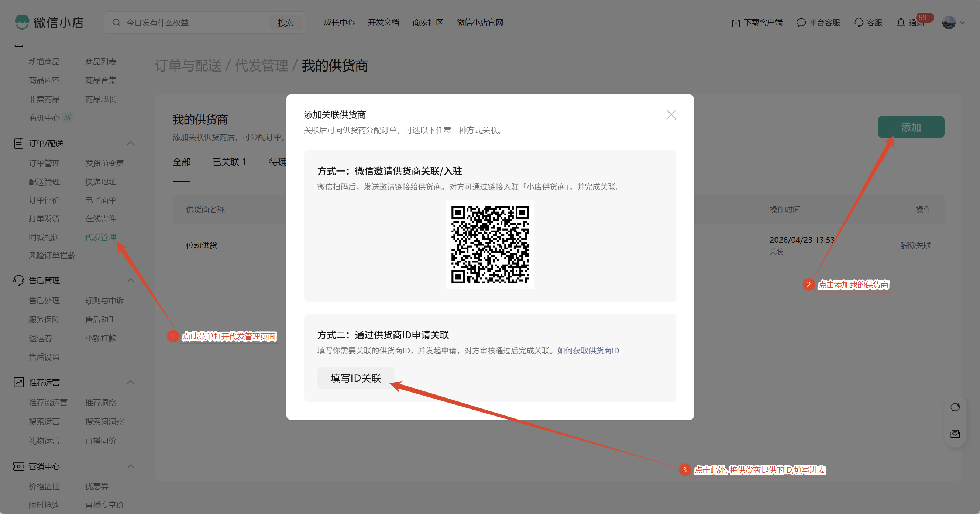Open 推荐流运营 in sidebar
The image size is (980, 514).
[x=48, y=402]
